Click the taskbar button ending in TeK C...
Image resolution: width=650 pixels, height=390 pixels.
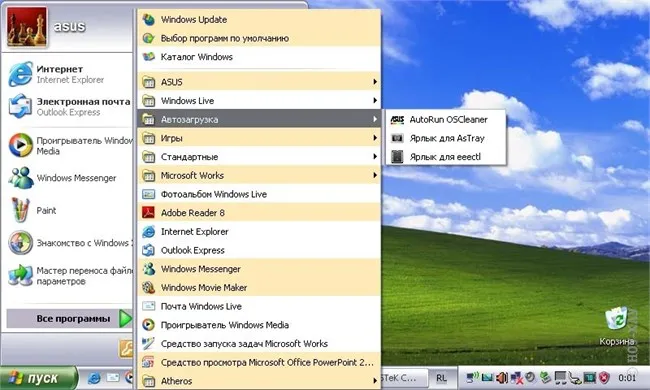(x=403, y=378)
